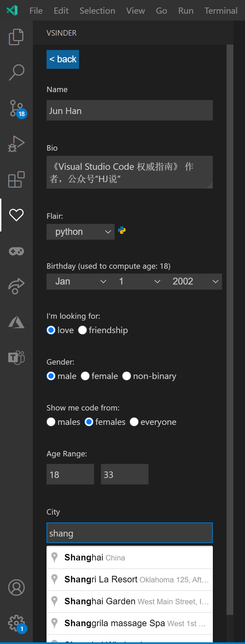Viewport: 245px width, 644px height.
Task: Open the Extensions view icon
Action: coord(16,179)
